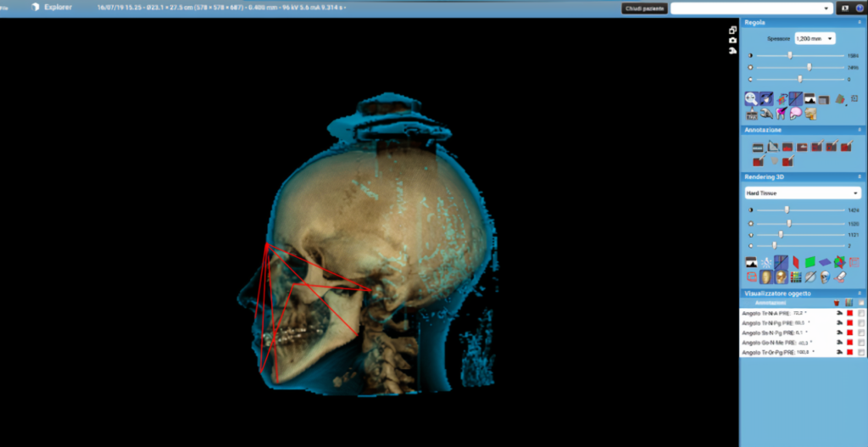Viewport: 868px width, 447px height.
Task: Open the Explorer tab in top bar
Action: [53, 7]
